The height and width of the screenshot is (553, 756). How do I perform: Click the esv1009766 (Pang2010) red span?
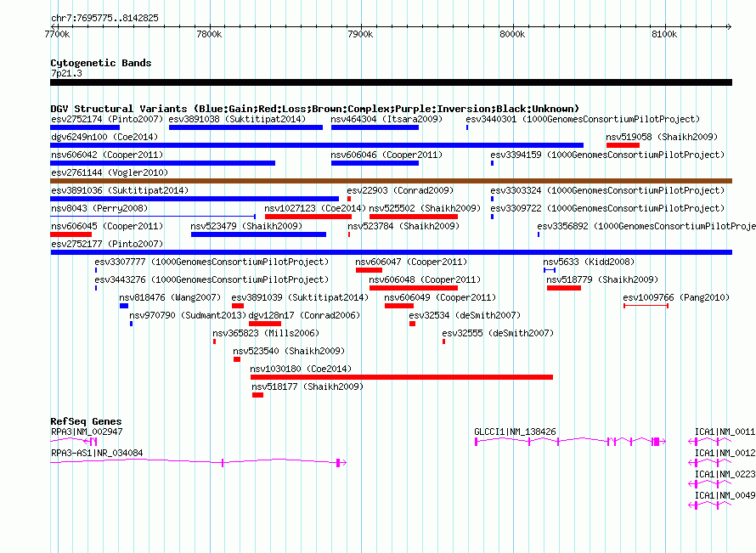pos(646,306)
